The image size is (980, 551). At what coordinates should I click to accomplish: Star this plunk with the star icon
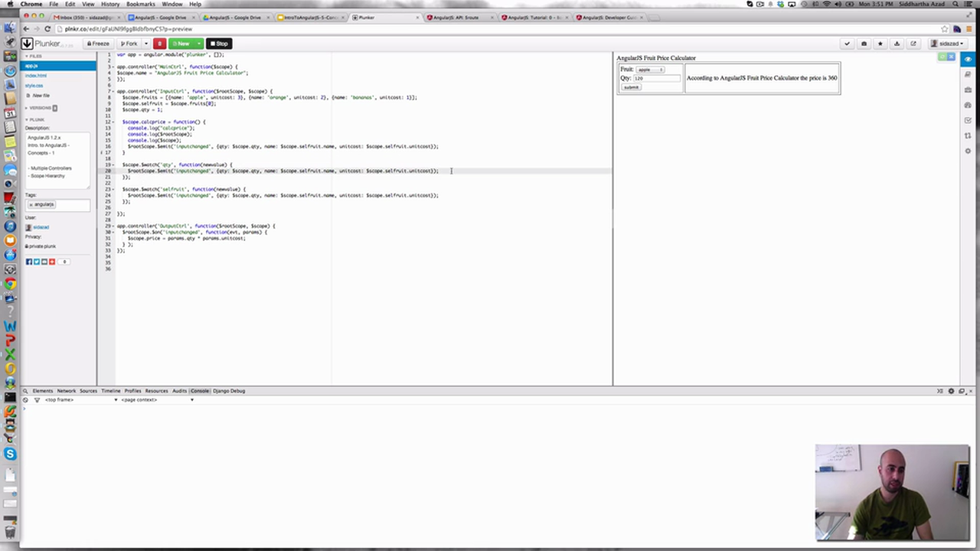pyautogui.click(x=880, y=44)
